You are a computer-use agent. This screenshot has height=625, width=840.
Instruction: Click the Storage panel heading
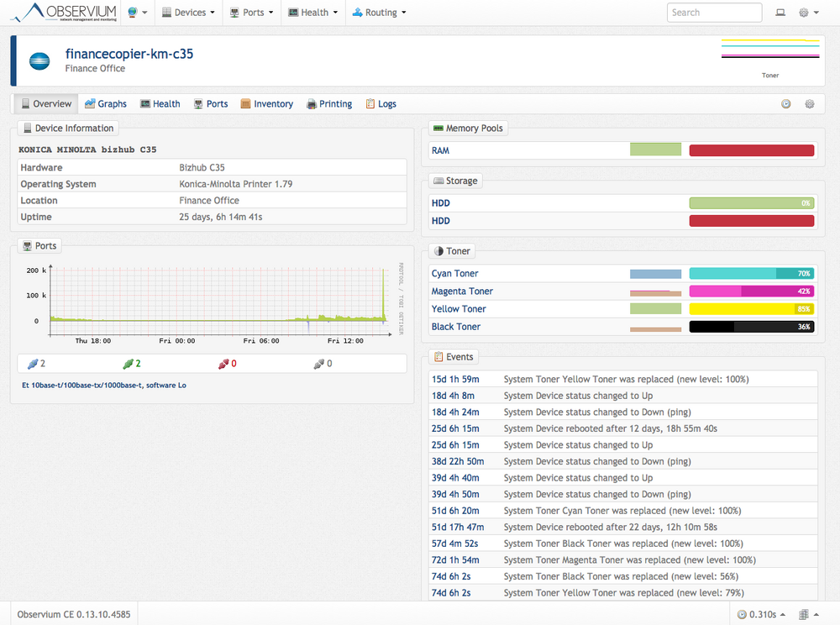[455, 181]
